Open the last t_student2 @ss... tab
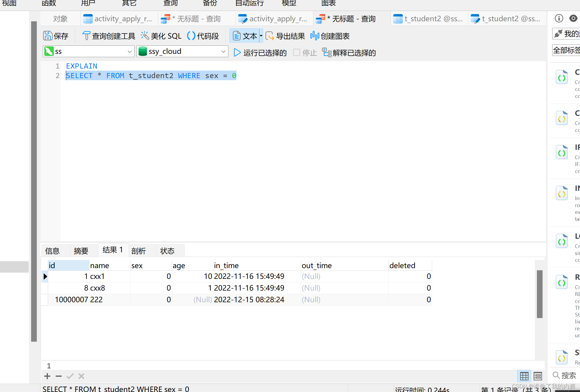 pos(506,19)
